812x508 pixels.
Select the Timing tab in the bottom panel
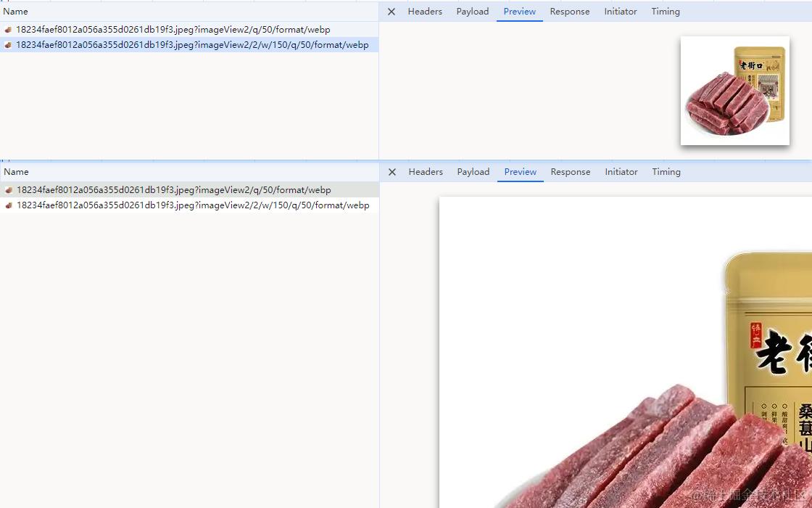point(666,171)
